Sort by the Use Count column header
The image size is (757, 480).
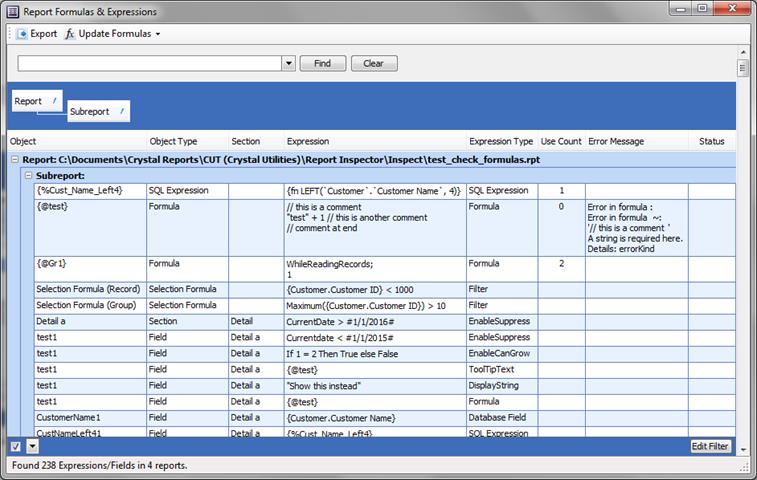(560, 142)
